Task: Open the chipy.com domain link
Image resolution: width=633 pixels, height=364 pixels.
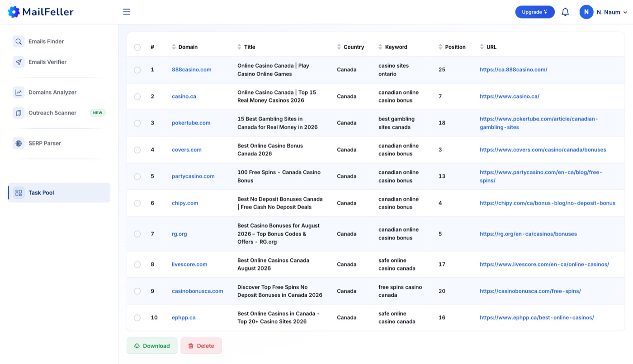Action: point(185,203)
